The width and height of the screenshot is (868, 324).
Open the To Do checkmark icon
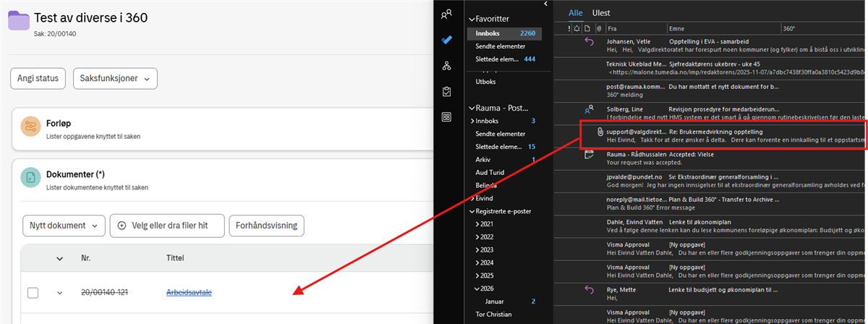coord(447,40)
